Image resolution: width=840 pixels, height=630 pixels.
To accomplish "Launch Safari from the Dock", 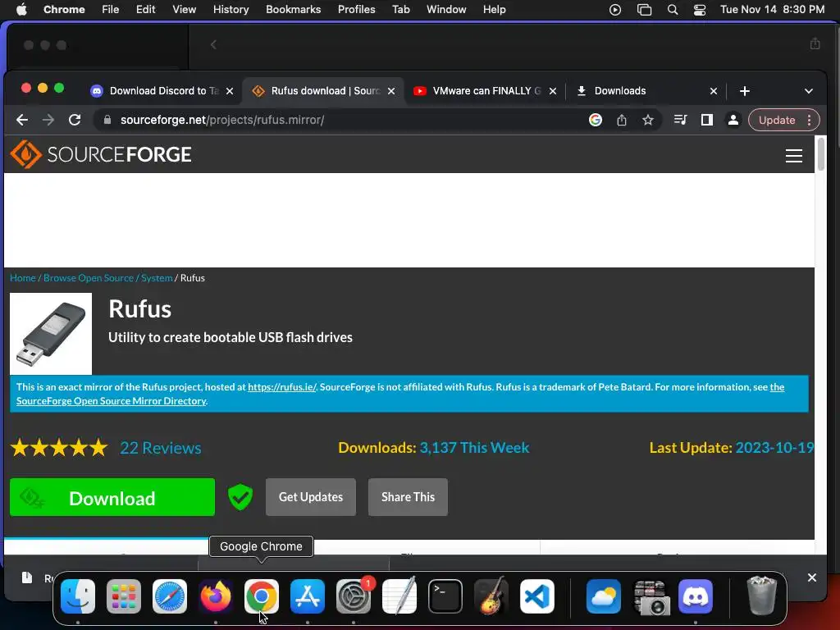I will pos(170,596).
